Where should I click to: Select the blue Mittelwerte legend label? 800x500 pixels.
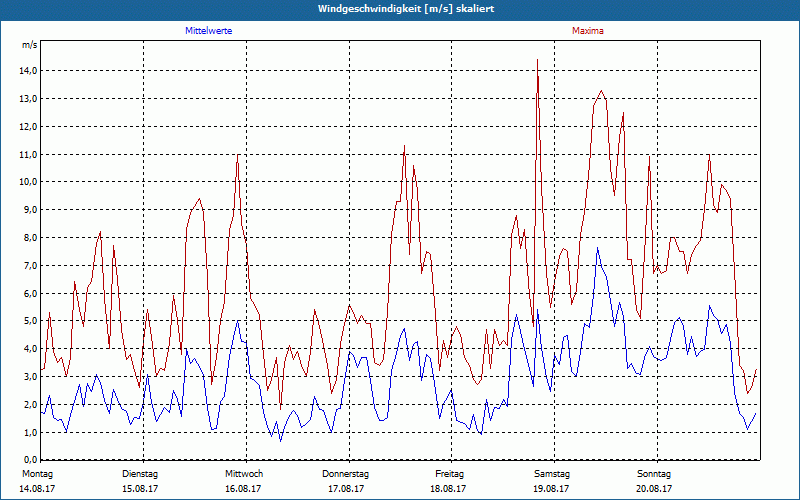tap(209, 31)
